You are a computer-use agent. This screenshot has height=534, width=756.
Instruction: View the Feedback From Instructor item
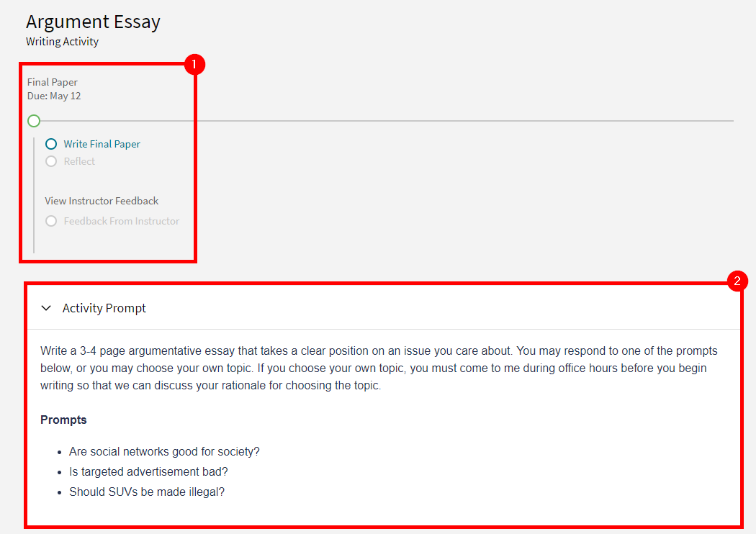click(x=121, y=221)
